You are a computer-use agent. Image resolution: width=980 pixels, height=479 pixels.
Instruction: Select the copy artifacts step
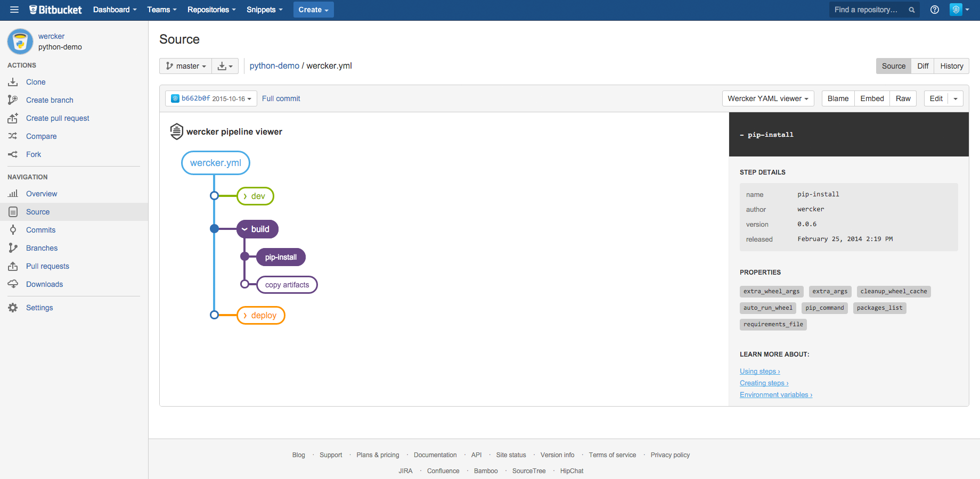287,285
